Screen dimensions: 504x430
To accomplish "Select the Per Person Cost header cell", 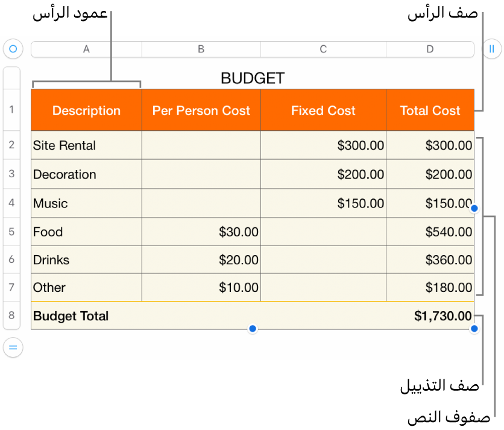I will click(201, 110).
